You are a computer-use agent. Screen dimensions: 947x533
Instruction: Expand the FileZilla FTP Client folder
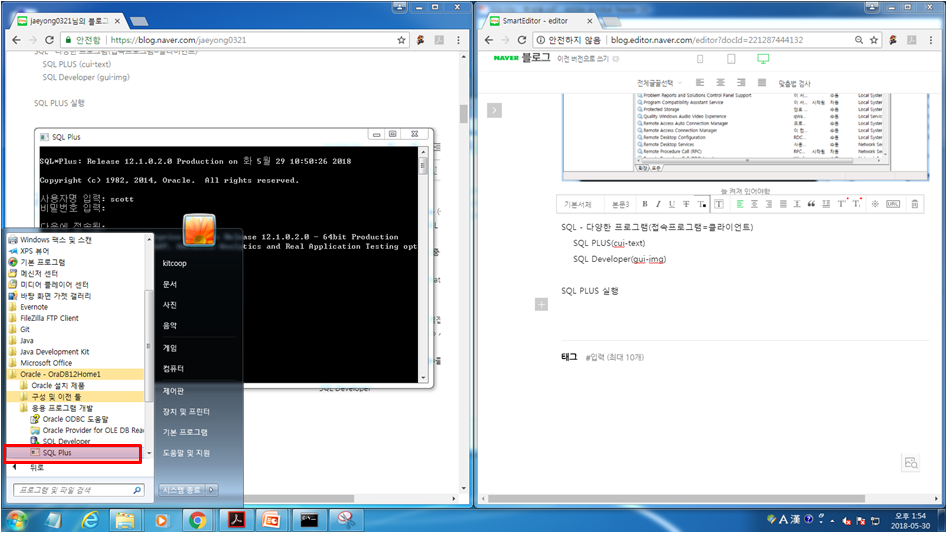pos(49,318)
